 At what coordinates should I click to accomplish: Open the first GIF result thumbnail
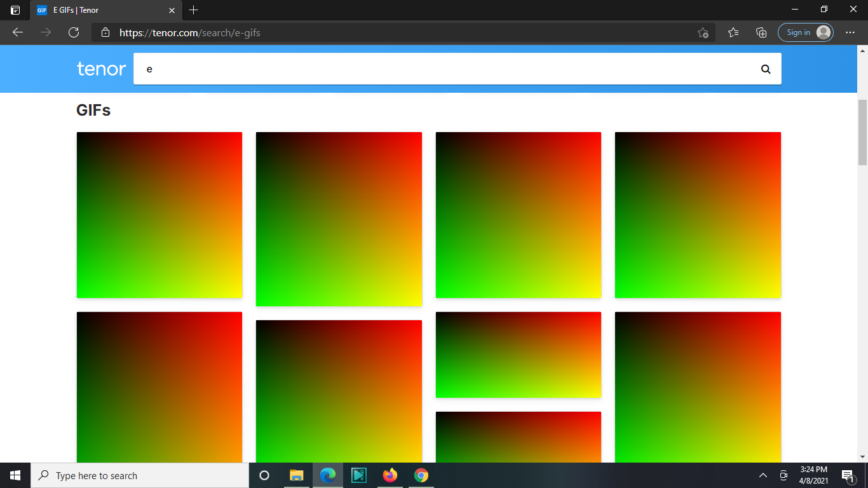pyautogui.click(x=159, y=215)
